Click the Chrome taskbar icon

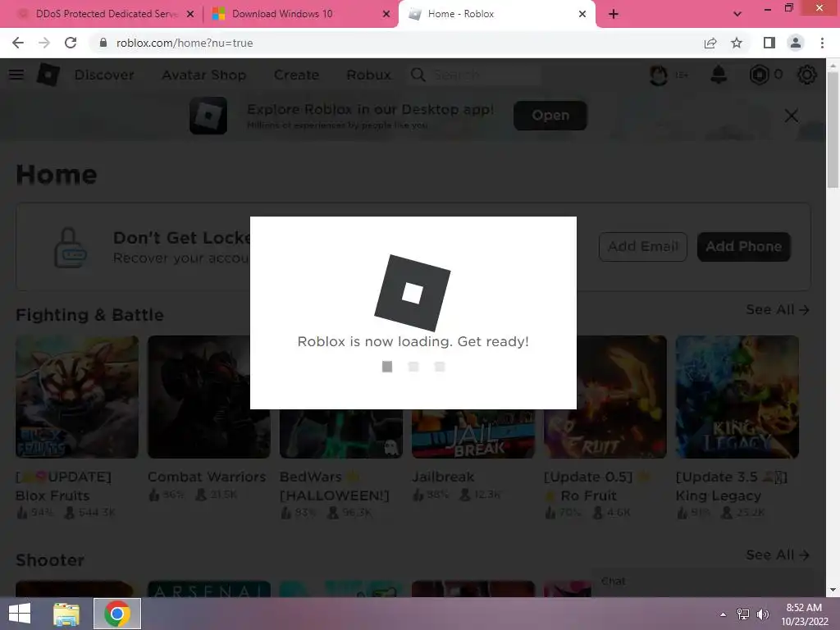[116, 614]
